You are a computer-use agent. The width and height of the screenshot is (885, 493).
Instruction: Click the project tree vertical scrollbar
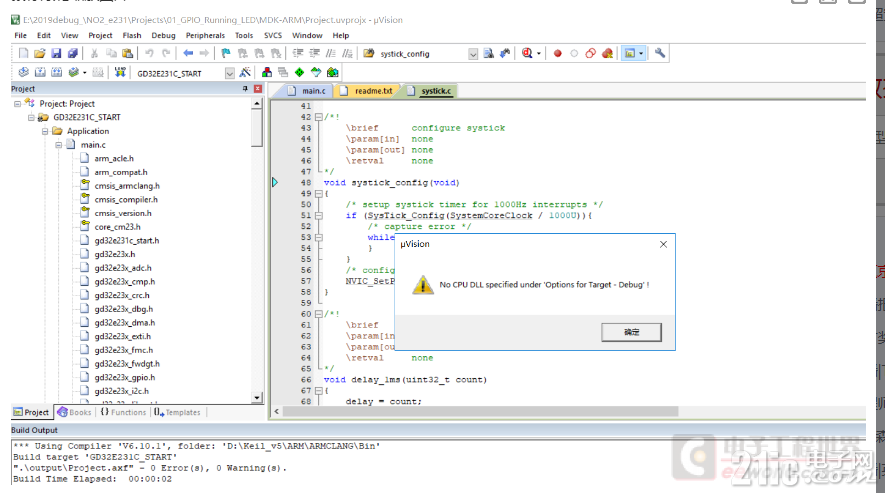(x=257, y=128)
